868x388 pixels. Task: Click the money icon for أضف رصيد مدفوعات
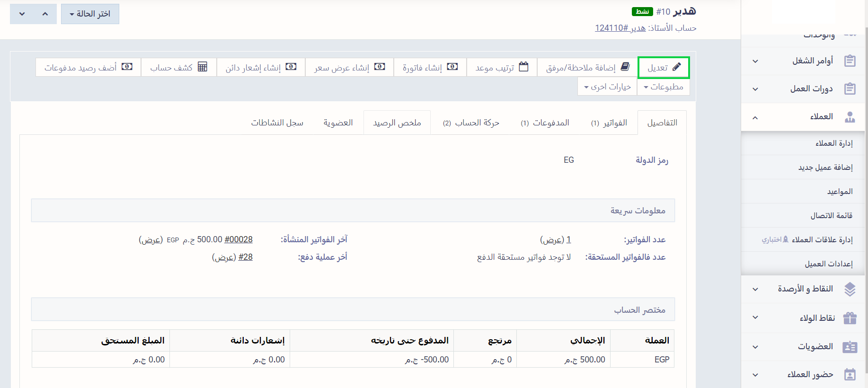pos(127,67)
